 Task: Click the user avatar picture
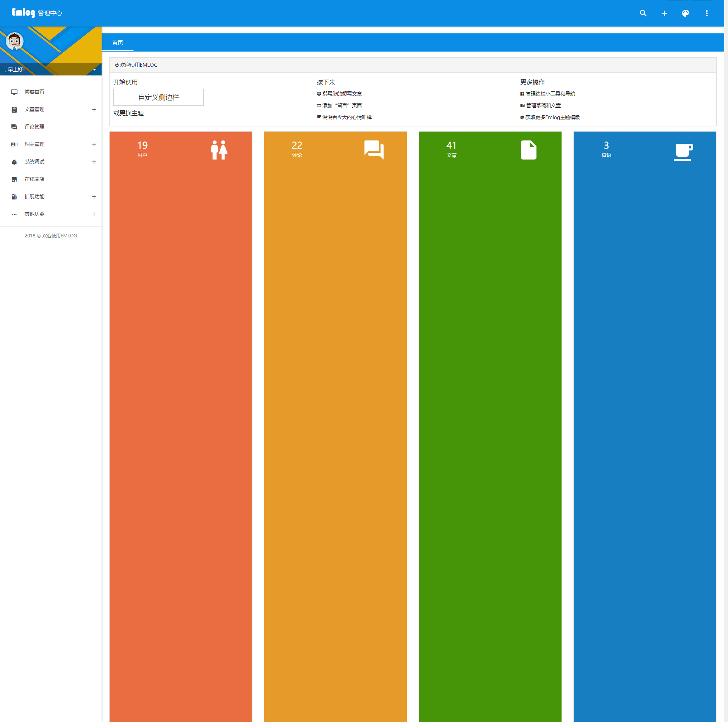14,41
